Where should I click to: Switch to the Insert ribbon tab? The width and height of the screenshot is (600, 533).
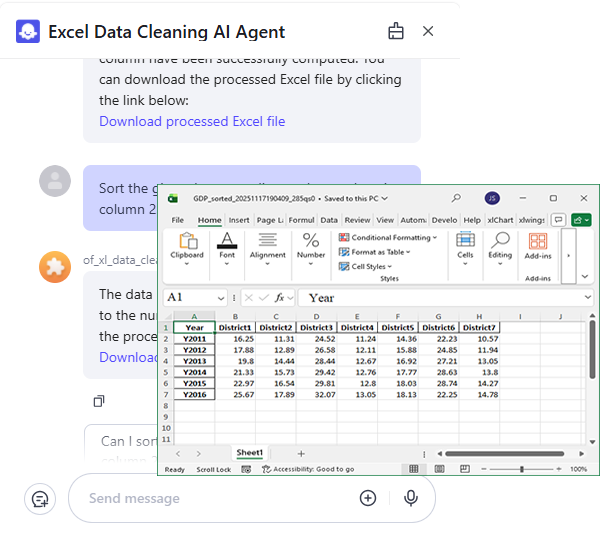[239, 220]
